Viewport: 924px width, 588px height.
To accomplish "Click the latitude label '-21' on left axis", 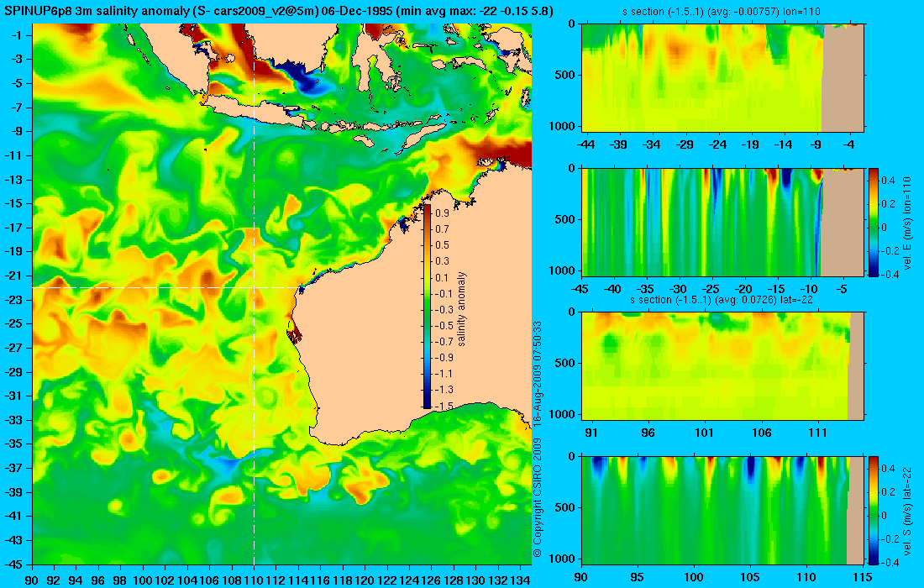I will pyautogui.click(x=15, y=276).
